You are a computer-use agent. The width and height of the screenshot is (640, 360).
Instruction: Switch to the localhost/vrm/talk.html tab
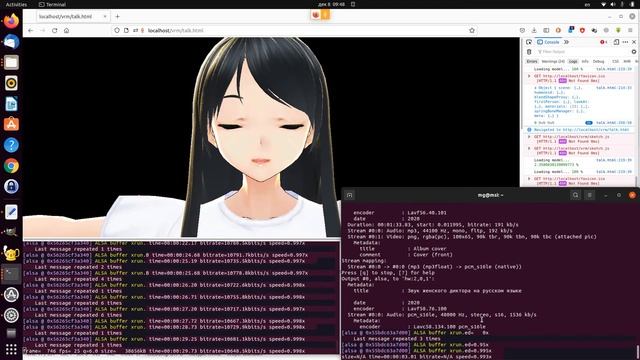pyautogui.click(x=72, y=16)
